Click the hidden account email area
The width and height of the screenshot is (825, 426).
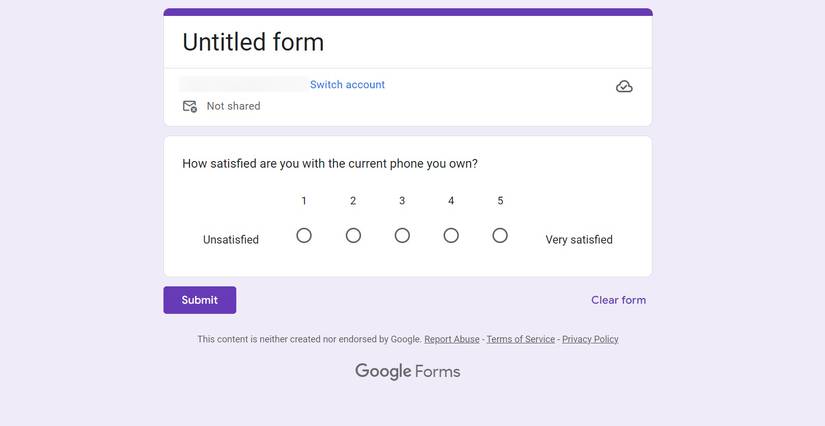pos(243,85)
